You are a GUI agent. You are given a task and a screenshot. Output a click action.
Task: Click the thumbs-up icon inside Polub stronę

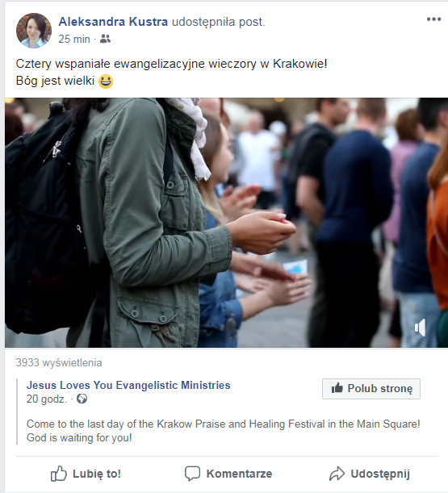click(337, 388)
